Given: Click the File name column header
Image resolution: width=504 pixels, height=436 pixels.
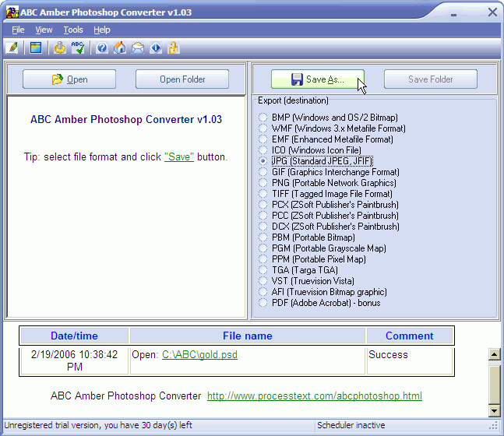Looking at the screenshot, I should tap(248, 336).
